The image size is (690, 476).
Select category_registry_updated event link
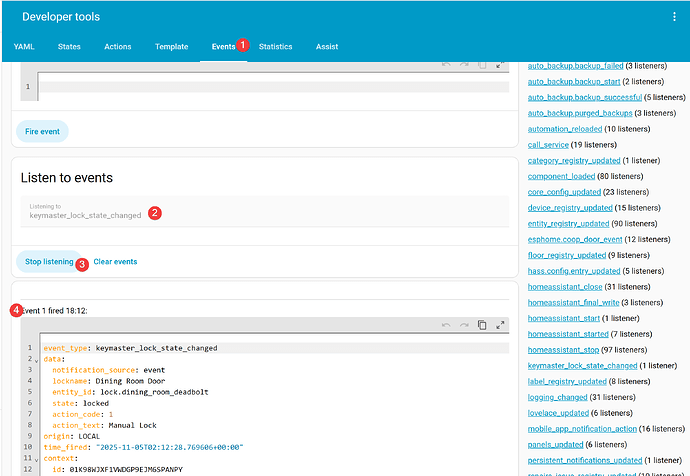coord(574,161)
